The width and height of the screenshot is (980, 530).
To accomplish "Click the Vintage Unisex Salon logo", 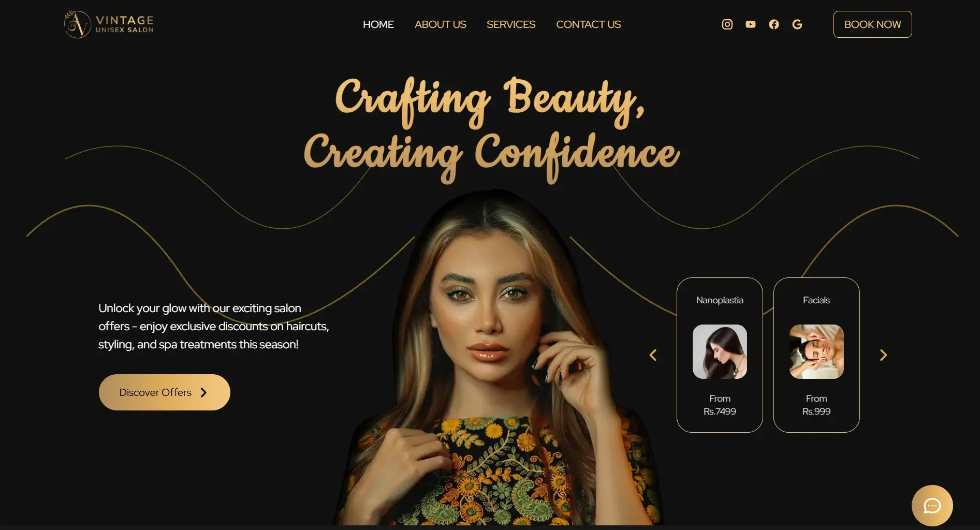I will click(x=109, y=24).
